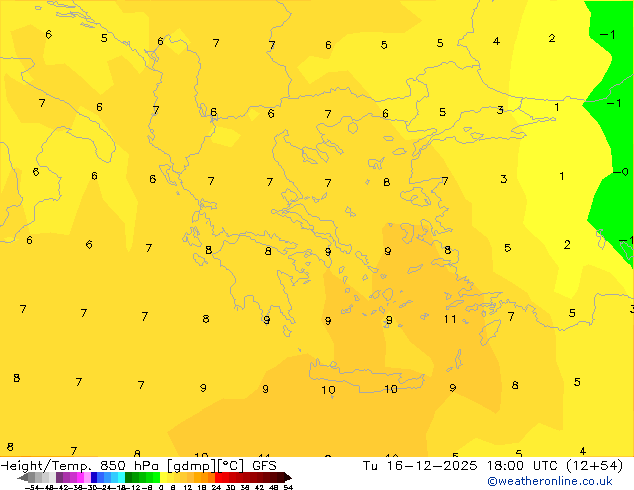Click the legend scale label 0
Image resolution: width=634 pixels, height=490 pixels.
point(161,487)
